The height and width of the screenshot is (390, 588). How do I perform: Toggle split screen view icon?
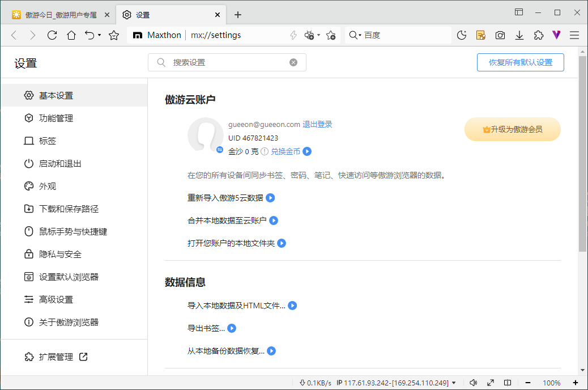click(508, 383)
